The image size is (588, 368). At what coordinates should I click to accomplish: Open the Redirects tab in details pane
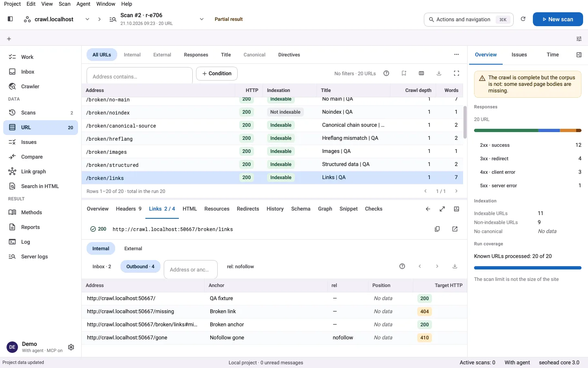pos(248,209)
